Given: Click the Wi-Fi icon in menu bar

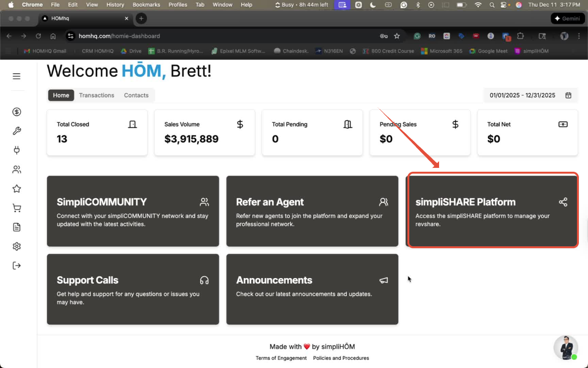Looking at the screenshot, I should coord(478,5).
